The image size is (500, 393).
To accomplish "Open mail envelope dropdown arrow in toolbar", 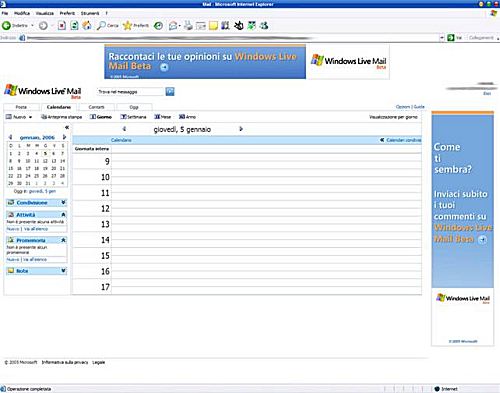I will pos(180,26).
